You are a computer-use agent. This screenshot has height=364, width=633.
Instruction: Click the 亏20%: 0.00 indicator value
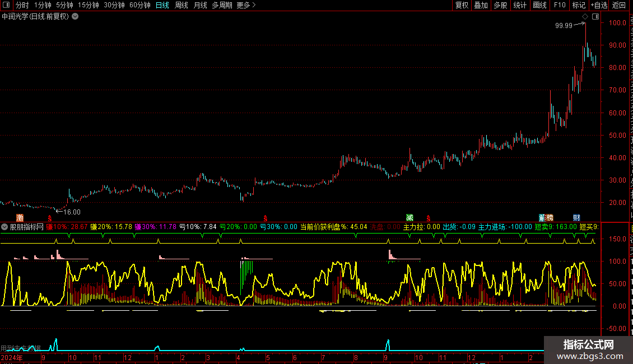point(238,227)
